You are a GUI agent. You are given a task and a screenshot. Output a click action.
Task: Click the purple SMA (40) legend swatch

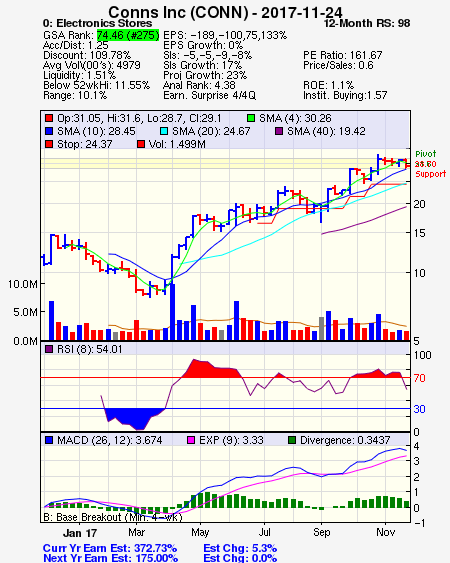tap(279, 131)
